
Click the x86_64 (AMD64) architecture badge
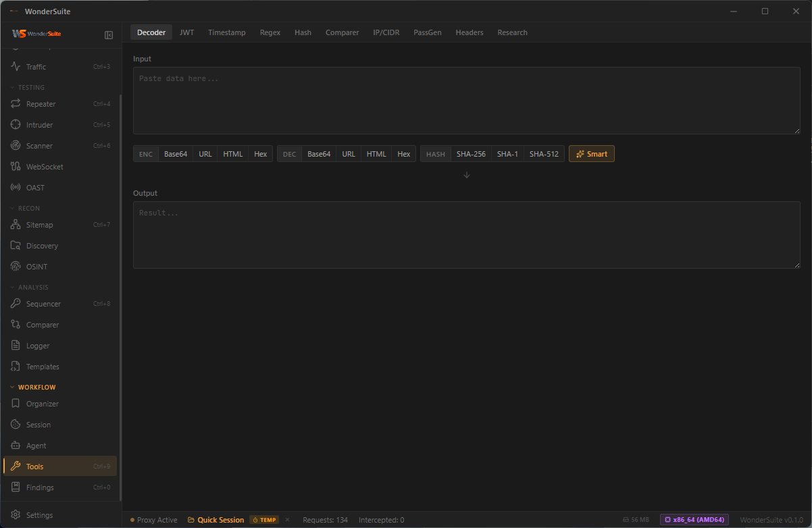(x=694, y=520)
